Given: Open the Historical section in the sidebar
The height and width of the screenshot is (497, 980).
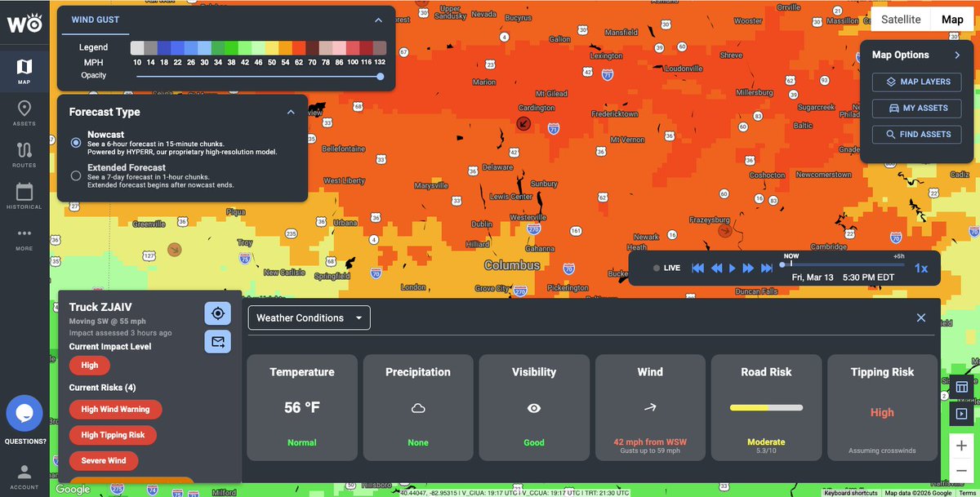Looking at the screenshot, I should click(x=24, y=197).
